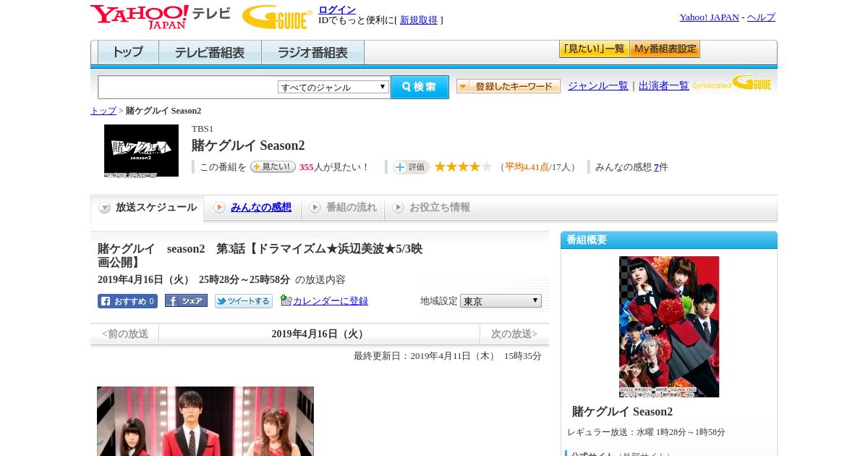Click the 評価 plus button
This screenshot has height=456, width=868.
(x=411, y=167)
